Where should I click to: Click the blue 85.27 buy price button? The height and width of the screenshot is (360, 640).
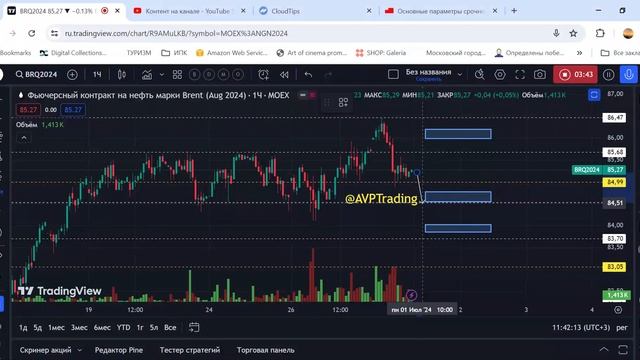[73, 109]
